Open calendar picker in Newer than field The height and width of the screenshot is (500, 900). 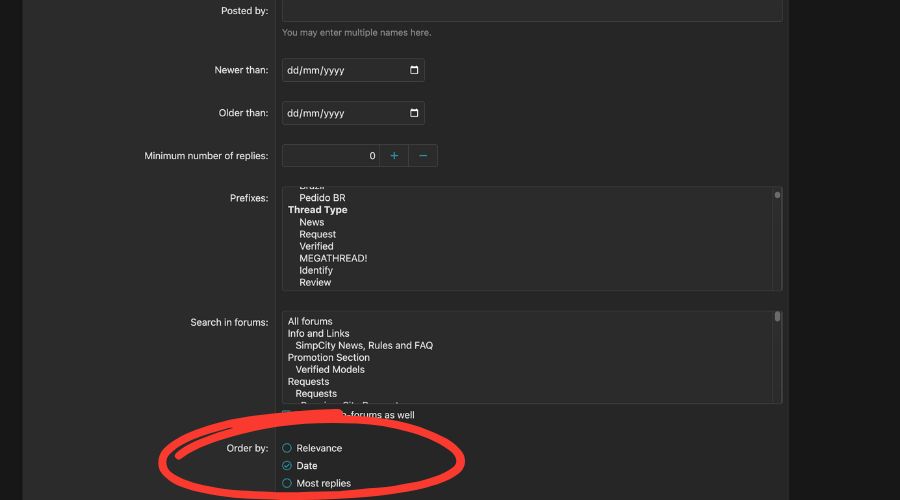[x=414, y=70]
